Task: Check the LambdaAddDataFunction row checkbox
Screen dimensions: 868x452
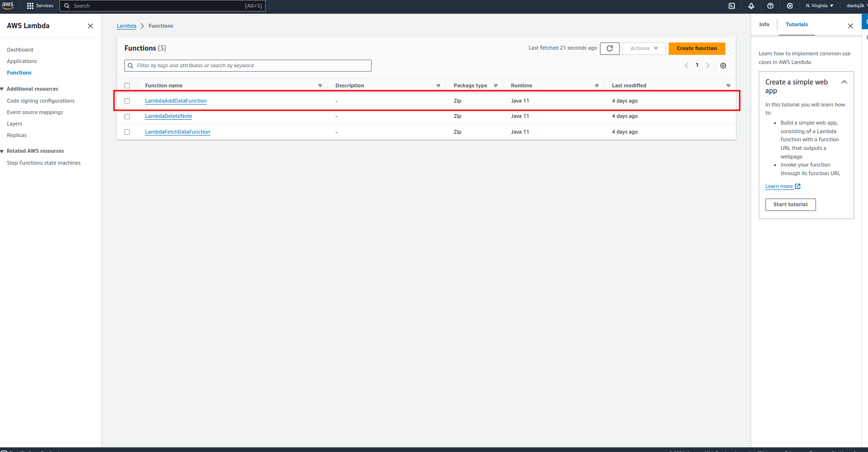Action: pyautogui.click(x=127, y=101)
